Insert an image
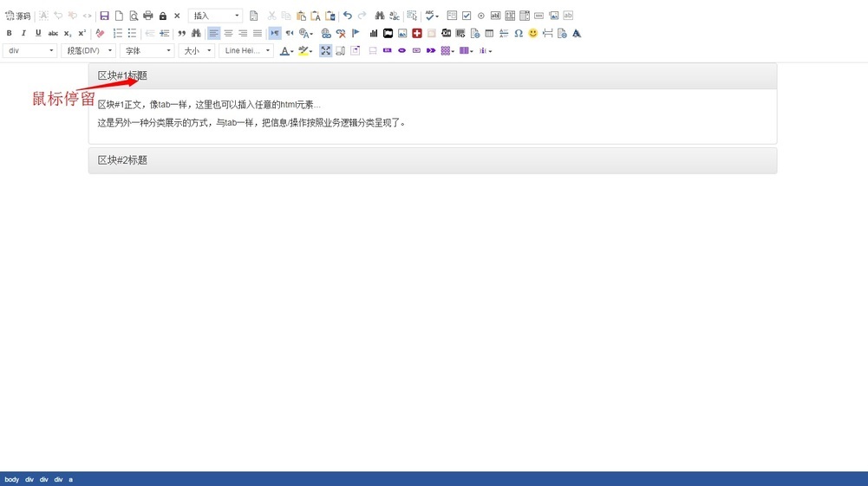The height and width of the screenshot is (486, 868). [402, 34]
